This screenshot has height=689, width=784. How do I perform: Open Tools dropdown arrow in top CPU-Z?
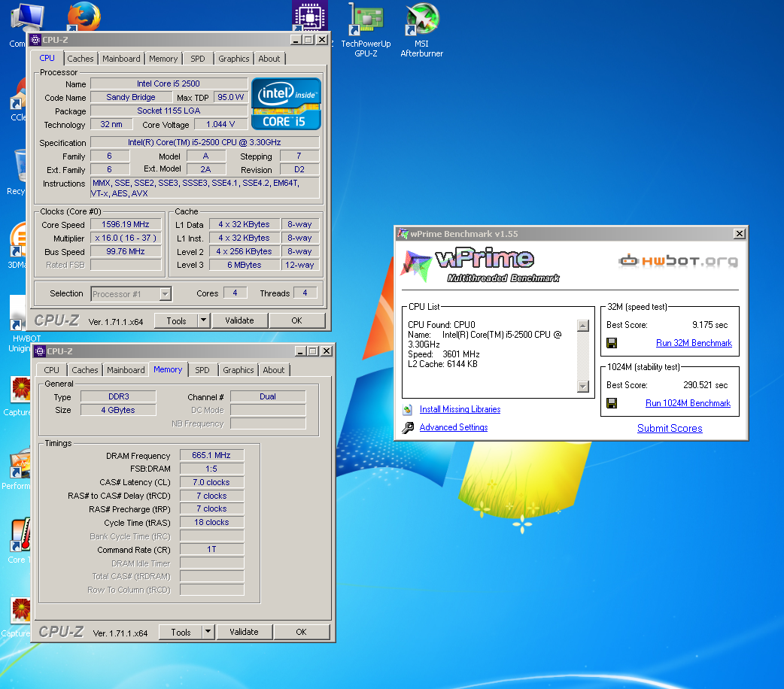(x=203, y=320)
